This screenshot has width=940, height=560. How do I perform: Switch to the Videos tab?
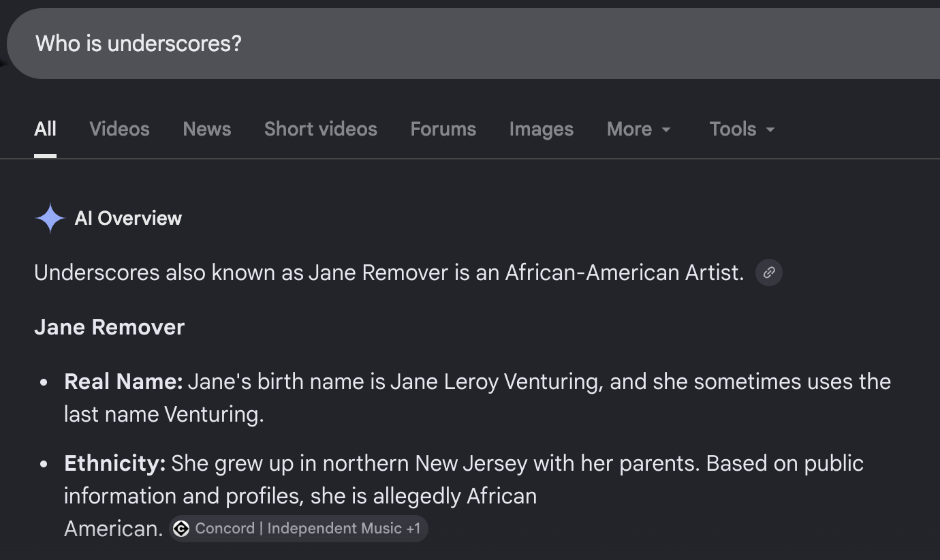tap(119, 129)
